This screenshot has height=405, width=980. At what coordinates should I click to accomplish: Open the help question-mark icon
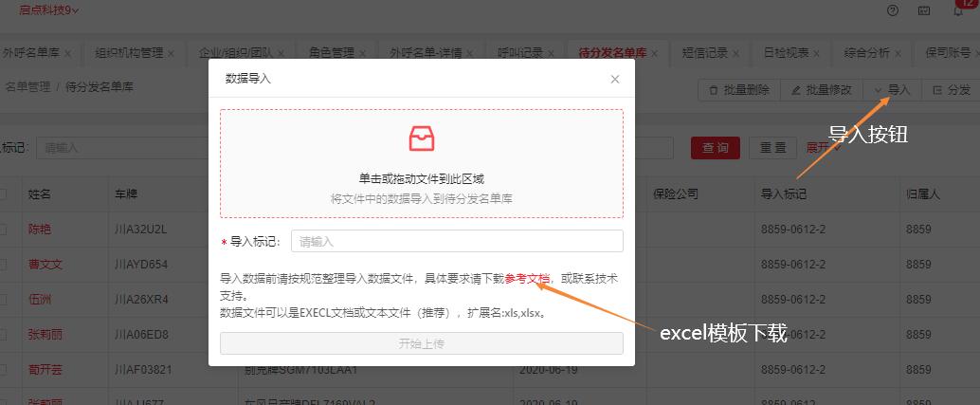pyautogui.click(x=893, y=10)
